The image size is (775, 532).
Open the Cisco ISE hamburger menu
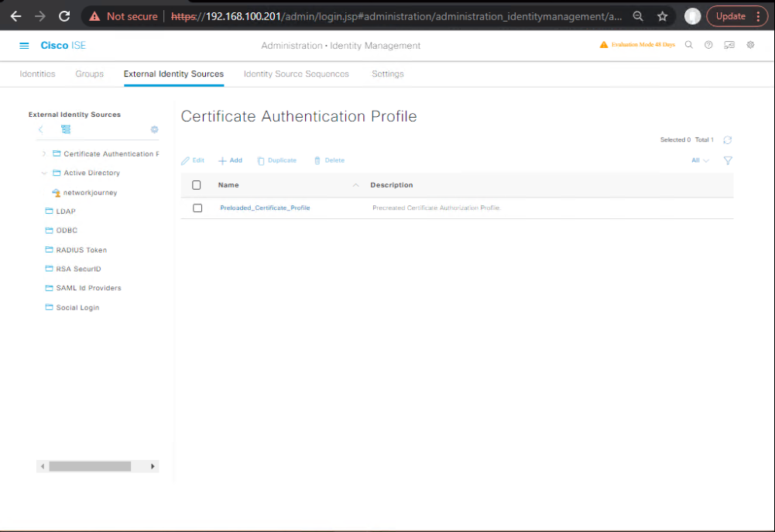(x=24, y=46)
